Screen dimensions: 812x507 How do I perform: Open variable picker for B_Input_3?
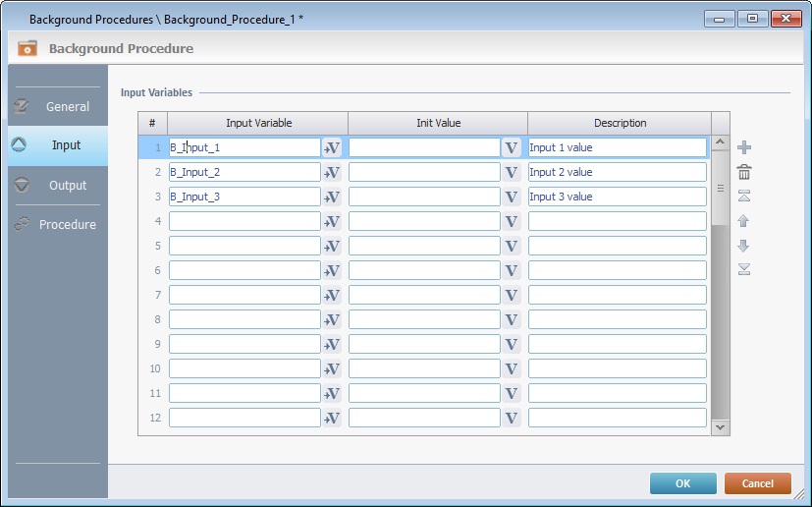click(332, 197)
